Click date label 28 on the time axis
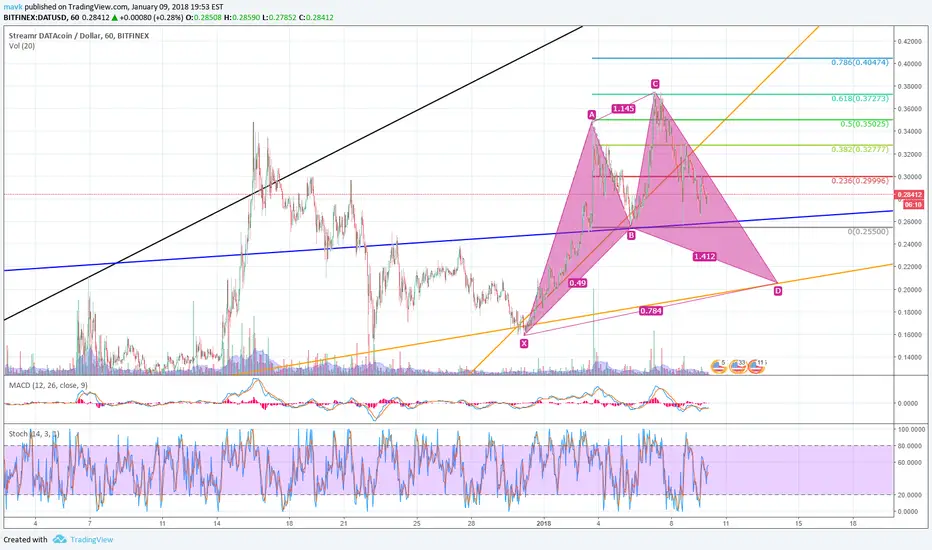932x550 pixels. (471, 524)
